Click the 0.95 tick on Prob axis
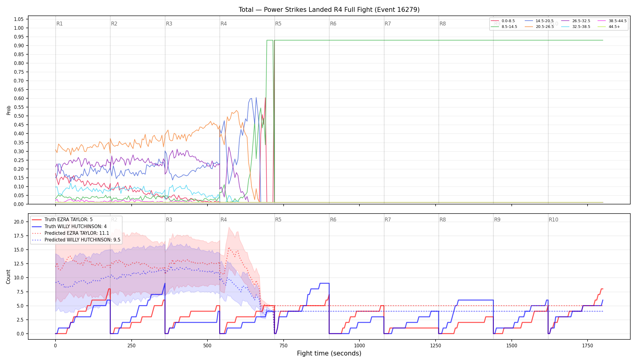637x364 pixels. [19, 37]
